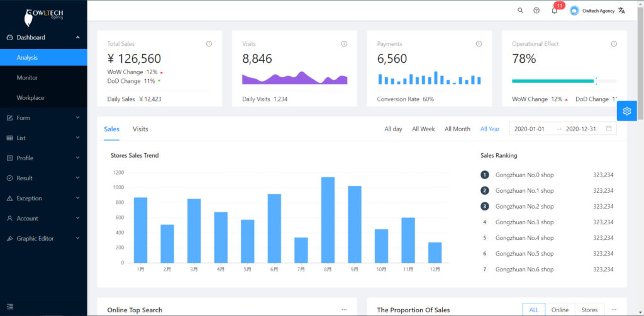The width and height of the screenshot is (644, 316).
Task: Click the Payments mini bar chart
Action: [x=430, y=78]
